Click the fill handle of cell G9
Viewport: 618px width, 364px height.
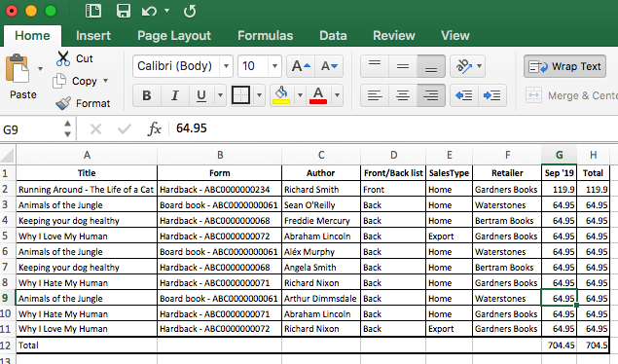click(x=576, y=305)
